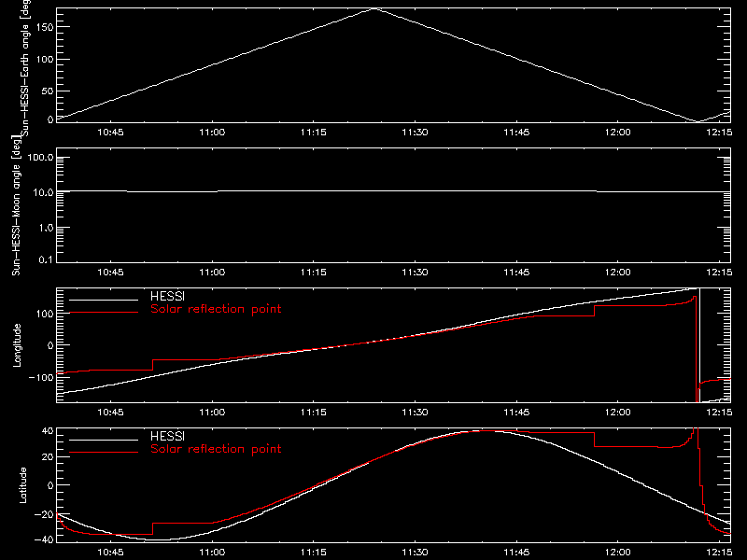Image resolution: width=747 pixels, height=560 pixels.
Task: Click white HESSI legend line in Latitude plot
Action: pos(104,440)
